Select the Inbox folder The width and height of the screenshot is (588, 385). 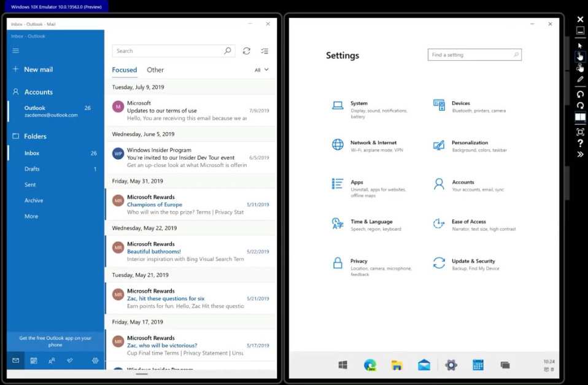point(55,153)
